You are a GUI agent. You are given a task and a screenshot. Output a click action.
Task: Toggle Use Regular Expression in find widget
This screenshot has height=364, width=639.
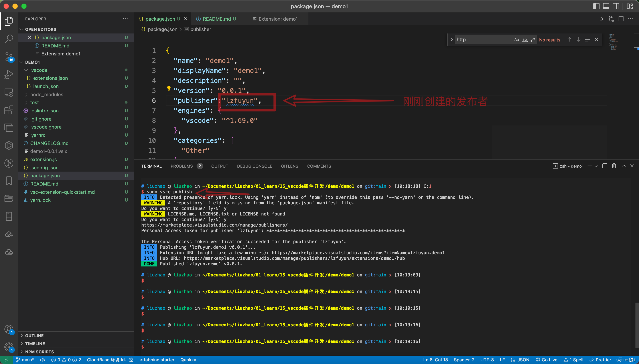coord(533,39)
